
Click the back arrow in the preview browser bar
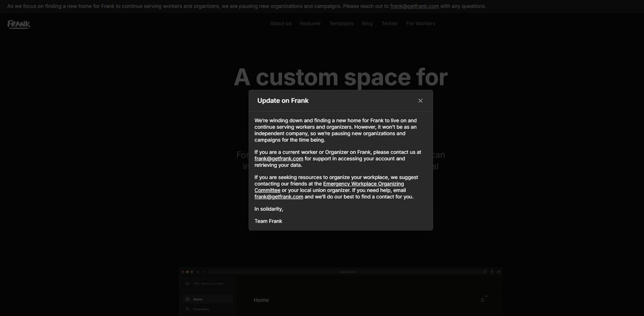tap(198, 272)
